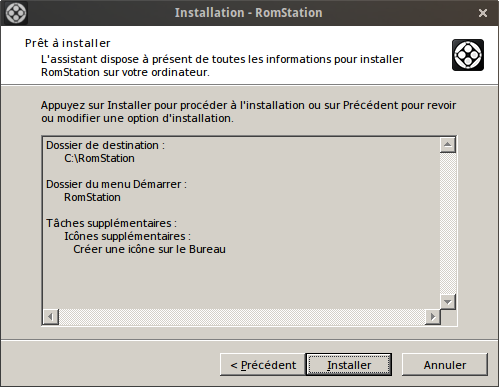Click the RomStation logo in the header
Viewport: 499px width, 387px height.
[468, 55]
